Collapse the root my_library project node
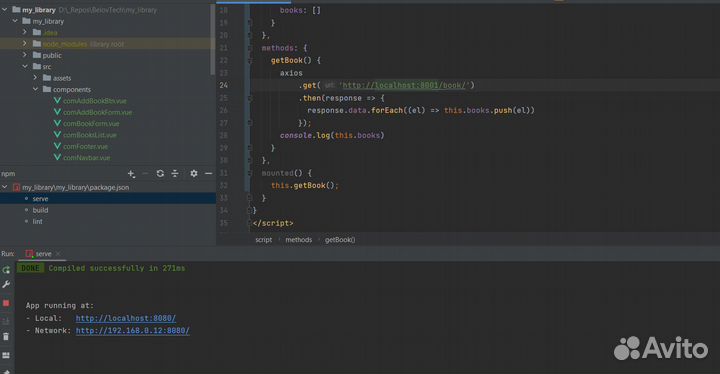The image size is (720, 374). [5, 9]
